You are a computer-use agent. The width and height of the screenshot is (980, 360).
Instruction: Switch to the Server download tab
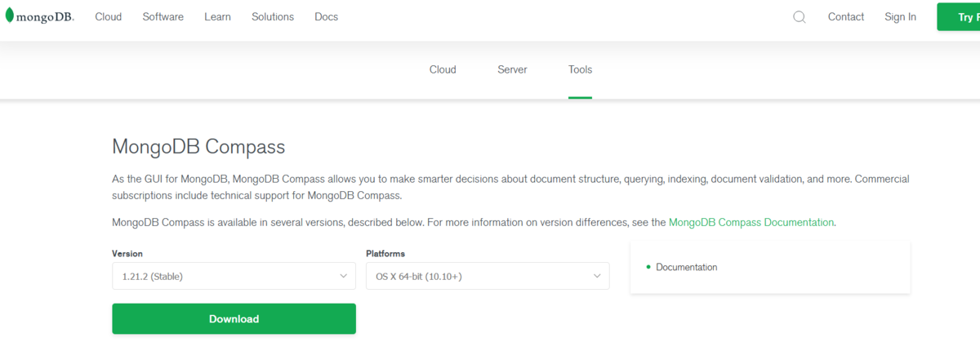point(512,69)
